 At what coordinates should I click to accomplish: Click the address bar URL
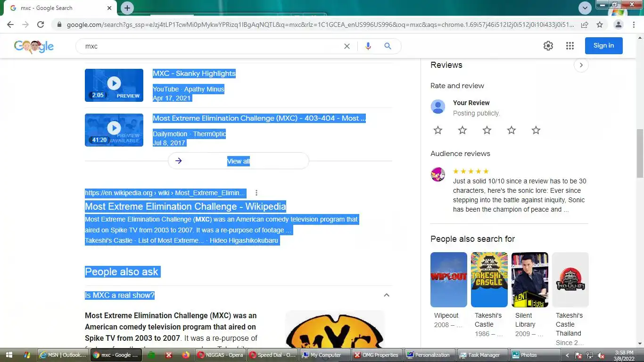point(321,25)
